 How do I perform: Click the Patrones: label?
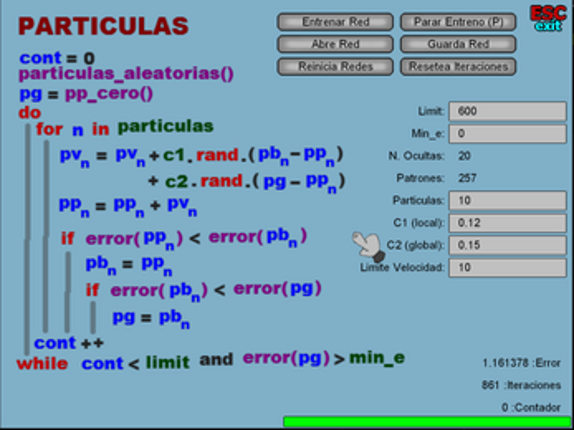pos(421,178)
